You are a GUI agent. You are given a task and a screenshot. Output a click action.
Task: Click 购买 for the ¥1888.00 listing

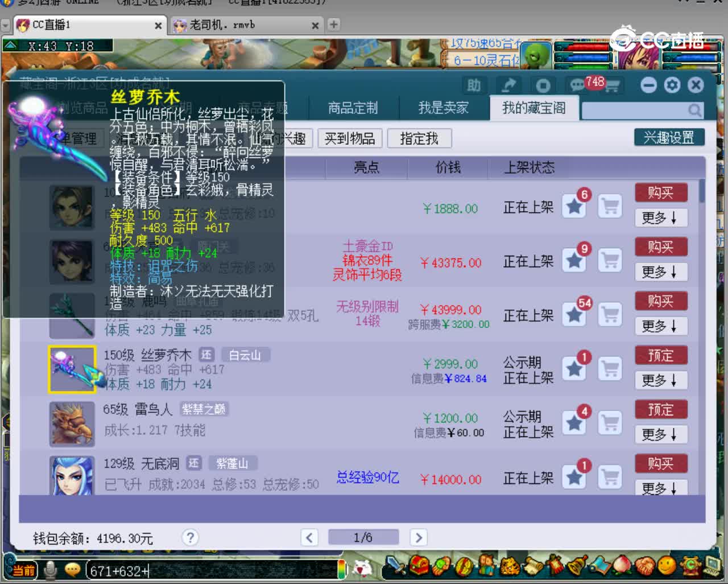tap(661, 192)
